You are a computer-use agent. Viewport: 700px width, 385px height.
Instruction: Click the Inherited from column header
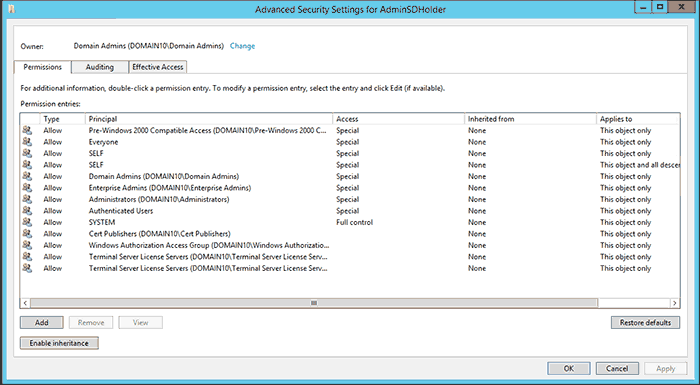[x=530, y=119]
